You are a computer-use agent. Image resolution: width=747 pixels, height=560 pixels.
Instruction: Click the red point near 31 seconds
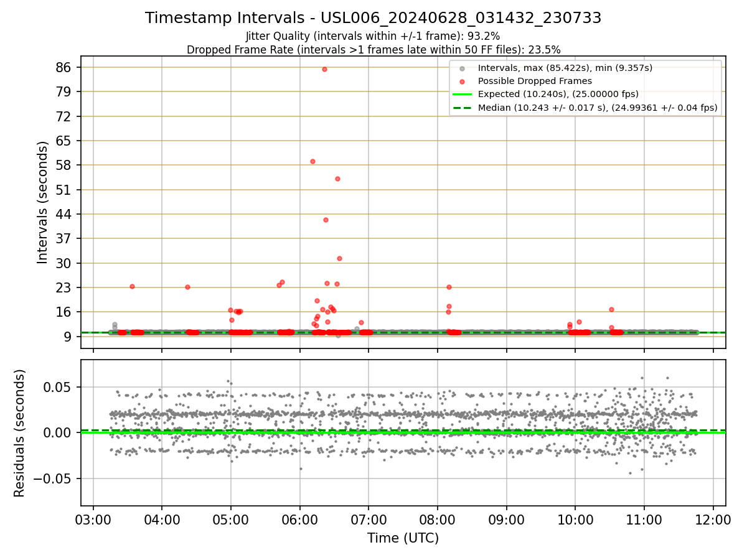339,258
